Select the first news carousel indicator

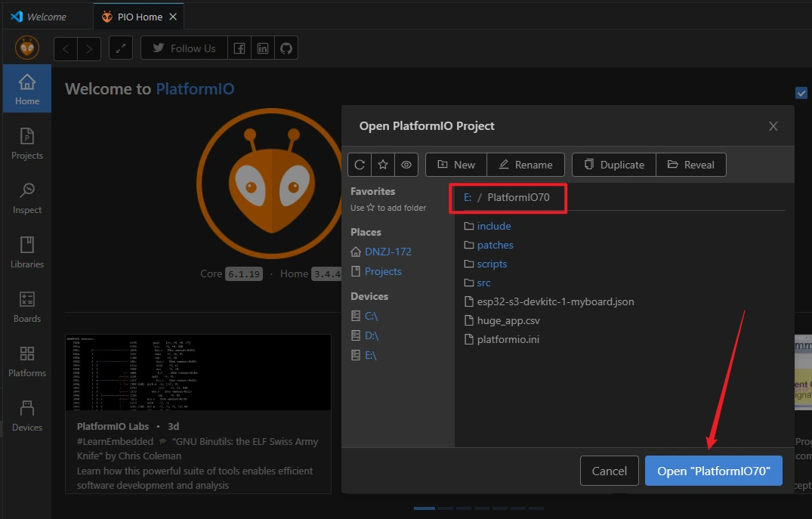[424, 508]
